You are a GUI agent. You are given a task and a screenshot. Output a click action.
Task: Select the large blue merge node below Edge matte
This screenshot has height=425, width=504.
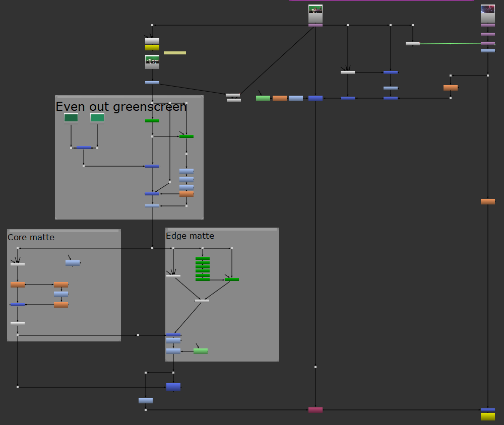pos(173,387)
